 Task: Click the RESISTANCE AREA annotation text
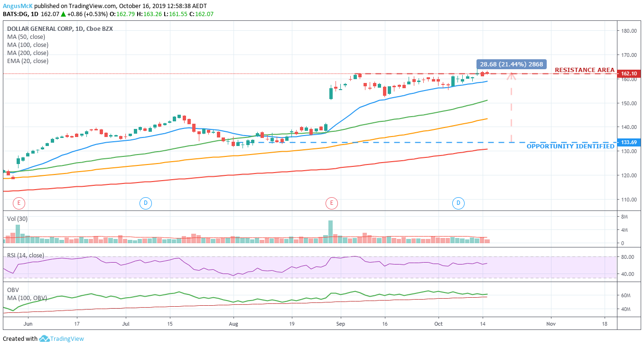click(x=585, y=70)
